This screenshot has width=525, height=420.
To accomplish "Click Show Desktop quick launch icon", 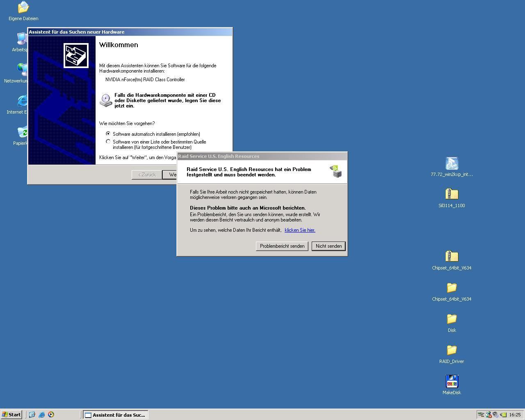I will pyautogui.click(x=32, y=415).
